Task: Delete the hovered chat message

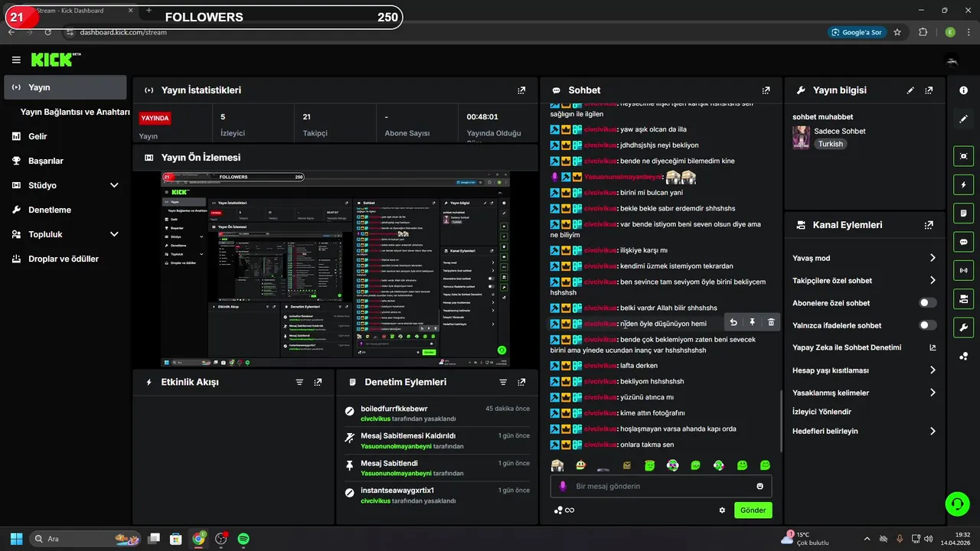Action: (771, 323)
